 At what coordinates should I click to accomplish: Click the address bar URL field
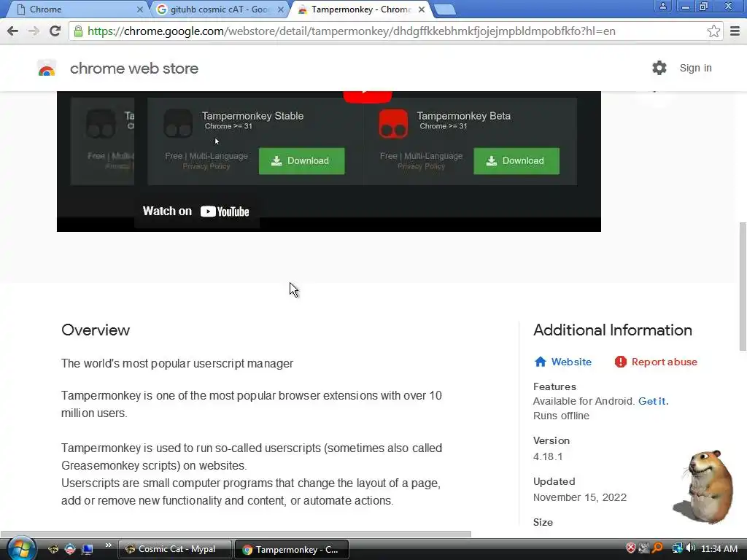click(395, 31)
